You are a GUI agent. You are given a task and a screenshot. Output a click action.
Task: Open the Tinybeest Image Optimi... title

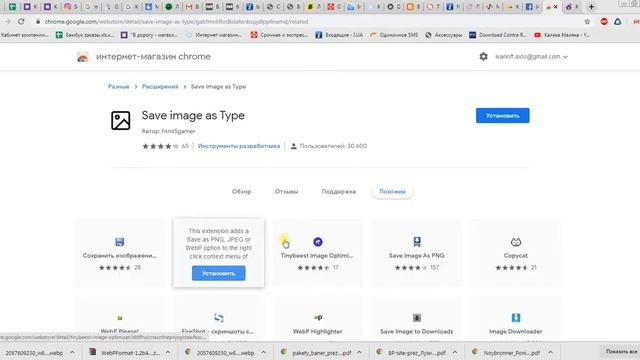coord(317,256)
